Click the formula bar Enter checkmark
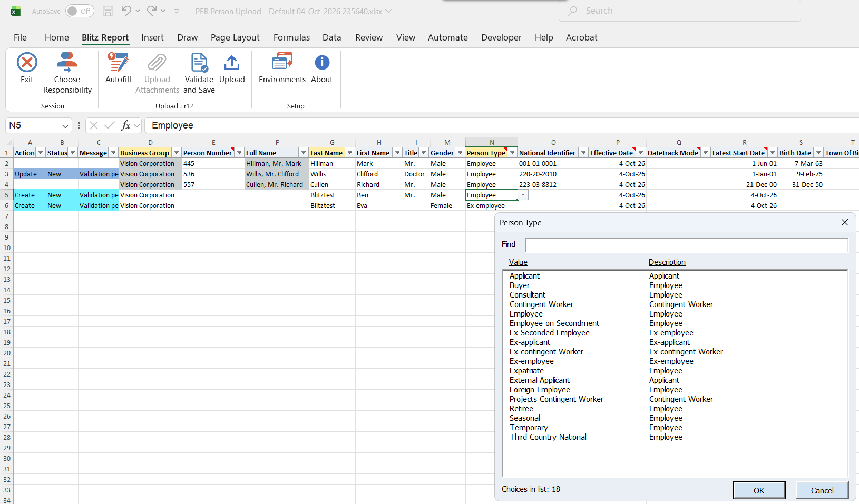Screen dimensions: 859x504 coord(110,125)
